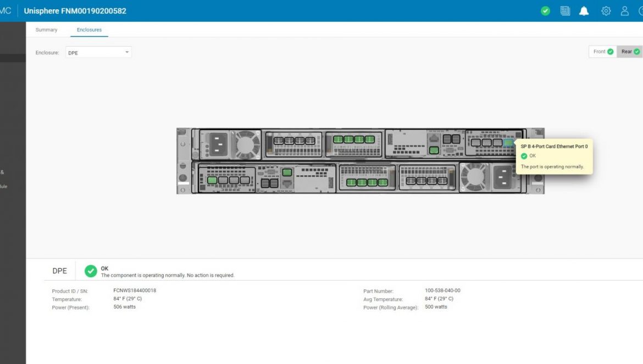Click the rolling average value 500 watts
Screen dimensions: 643x364
click(x=436, y=307)
